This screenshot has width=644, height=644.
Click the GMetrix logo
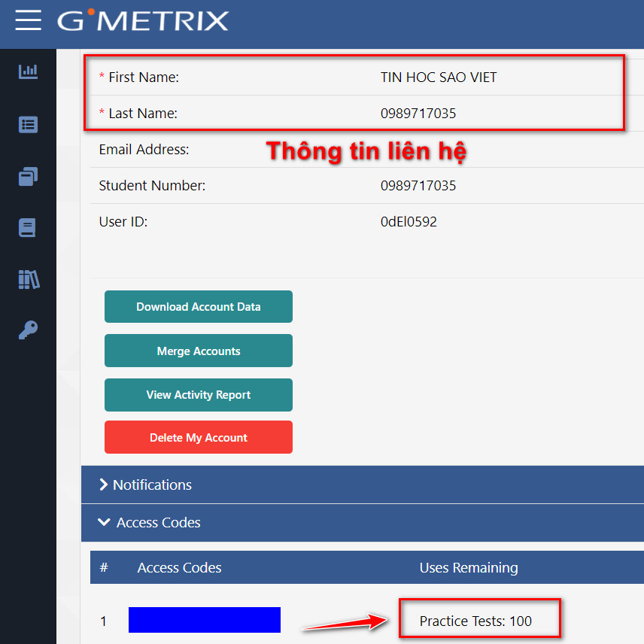point(142,20)
